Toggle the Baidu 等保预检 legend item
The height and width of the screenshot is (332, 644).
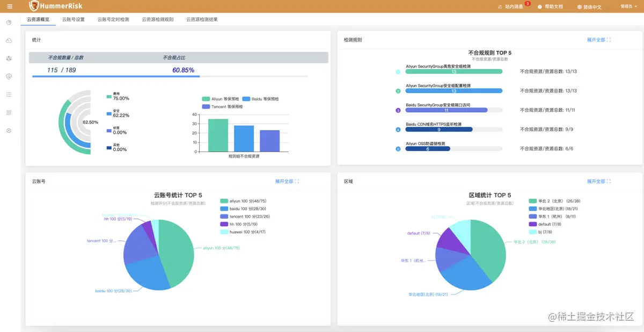[260, 99]
